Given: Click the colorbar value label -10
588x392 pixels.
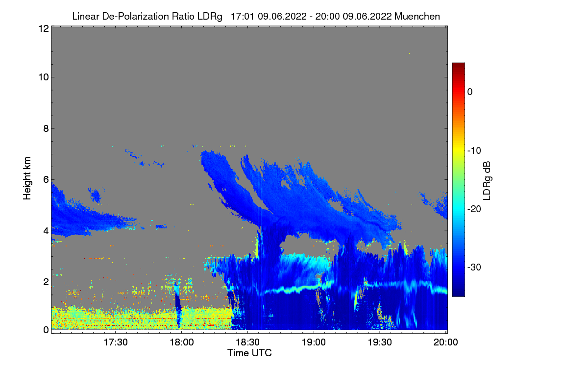Looking at the screenshot, I should click(474, 150).
